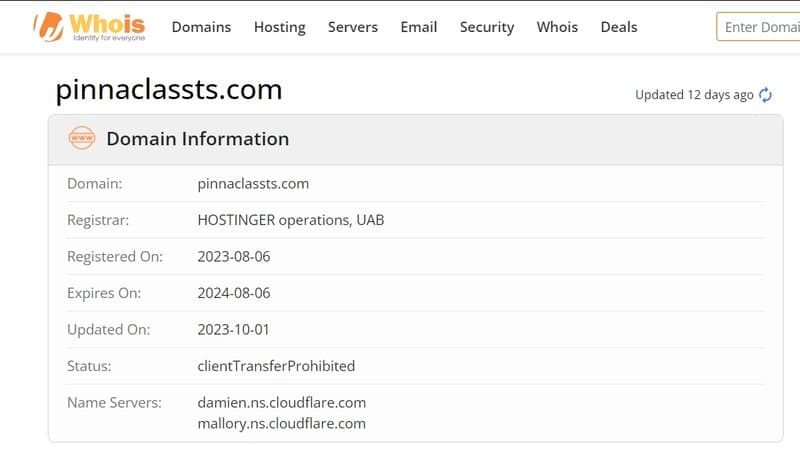Open the Whois menu item

click(x=557, y=27)
